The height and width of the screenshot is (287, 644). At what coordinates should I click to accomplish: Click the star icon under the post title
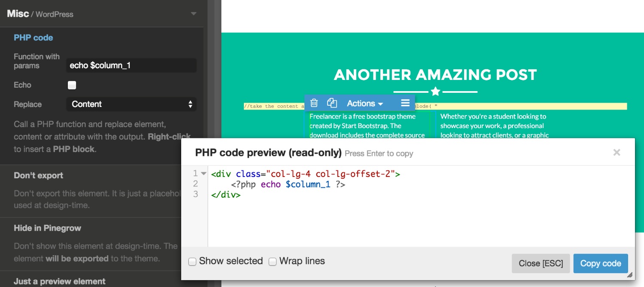(435, 92)
